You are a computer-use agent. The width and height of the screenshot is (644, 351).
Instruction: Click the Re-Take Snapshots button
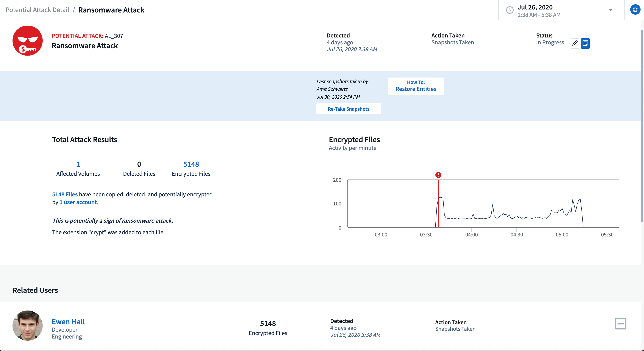[x=349, y=109]
